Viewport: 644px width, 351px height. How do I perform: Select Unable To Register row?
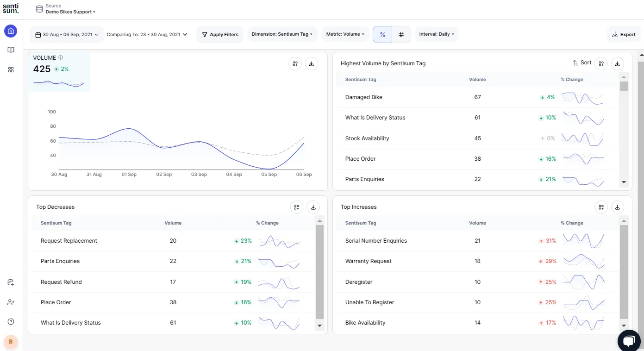click(x=478, y=302)
